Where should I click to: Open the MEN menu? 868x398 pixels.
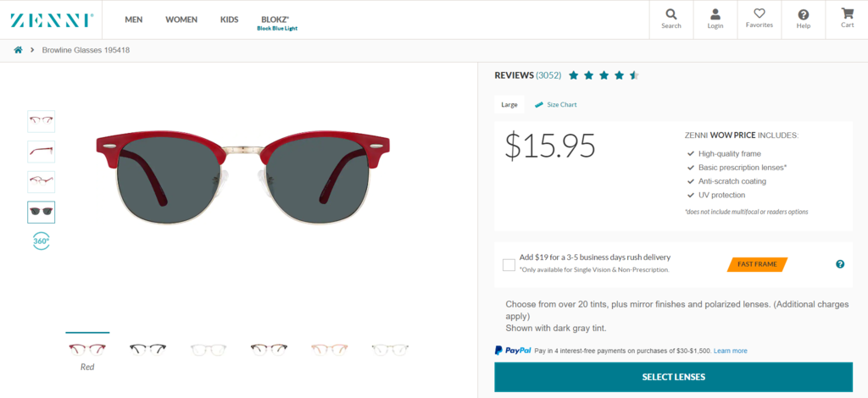[133, 19]
